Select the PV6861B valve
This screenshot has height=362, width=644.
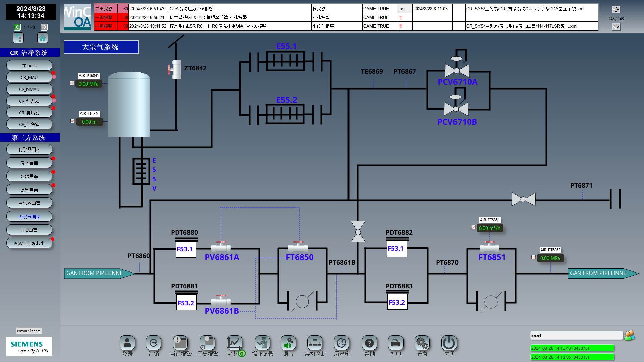tap(221, 301)
